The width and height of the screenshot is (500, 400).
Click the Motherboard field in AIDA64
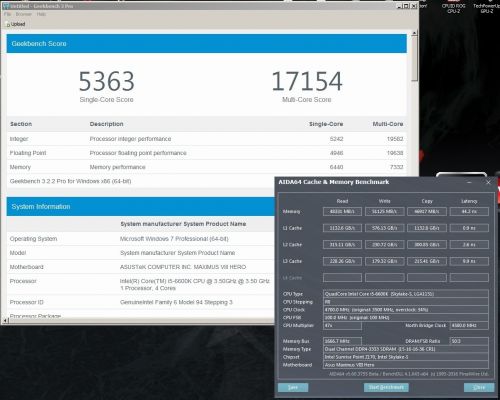[x=406, y=365]
